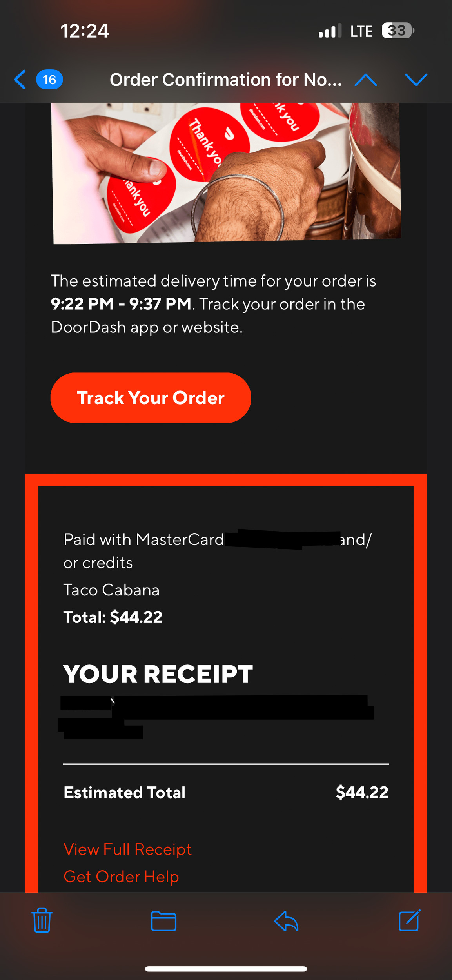This screenshot has height=980, width=452.
Task: Tap the home indicator bar
Action: pos(226,969)
